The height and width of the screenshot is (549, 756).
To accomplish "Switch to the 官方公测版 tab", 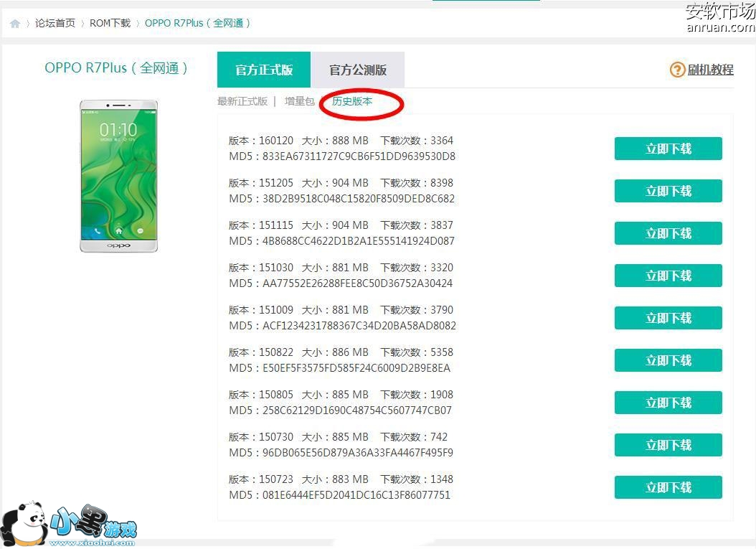I will point(358,70).
